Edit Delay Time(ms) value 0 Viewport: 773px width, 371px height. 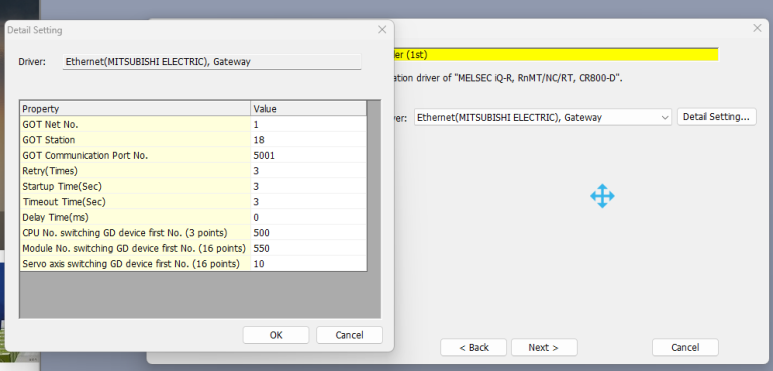tap(309, 217)
